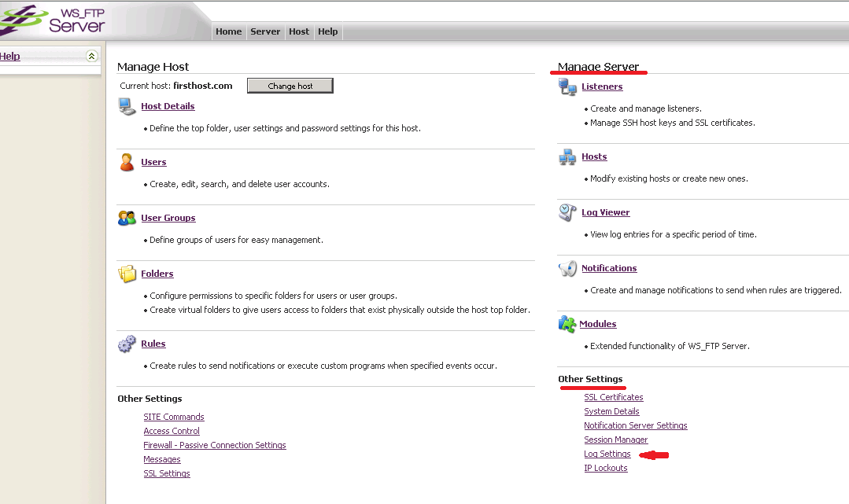Open Log Settings
This screenshot has height=504, width=849.
[x=607, y=454]
